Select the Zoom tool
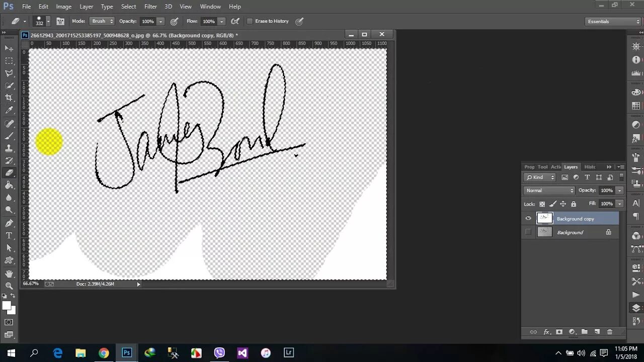The image size is (644, 362). (x=9, y=286)
